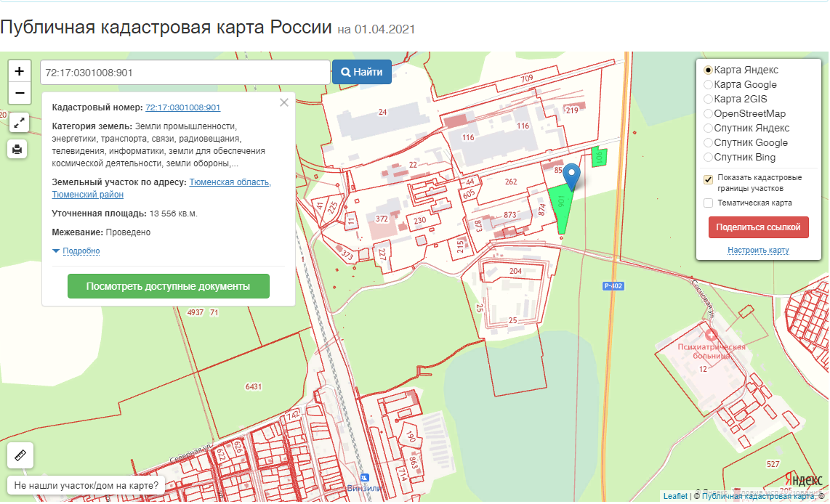
Task: Click parcel 215 on the map
Action: pos(460,245)
